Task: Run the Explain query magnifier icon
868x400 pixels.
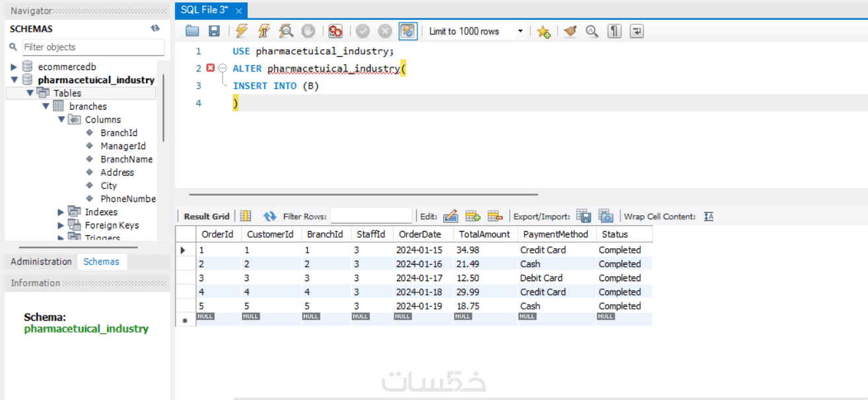Action: (285, 31)
